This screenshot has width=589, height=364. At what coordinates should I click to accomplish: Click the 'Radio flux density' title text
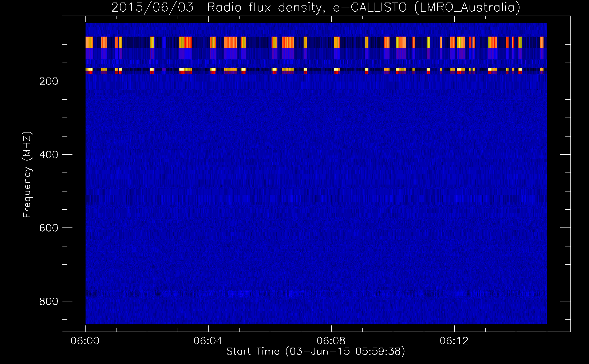(x=266, y=8)
